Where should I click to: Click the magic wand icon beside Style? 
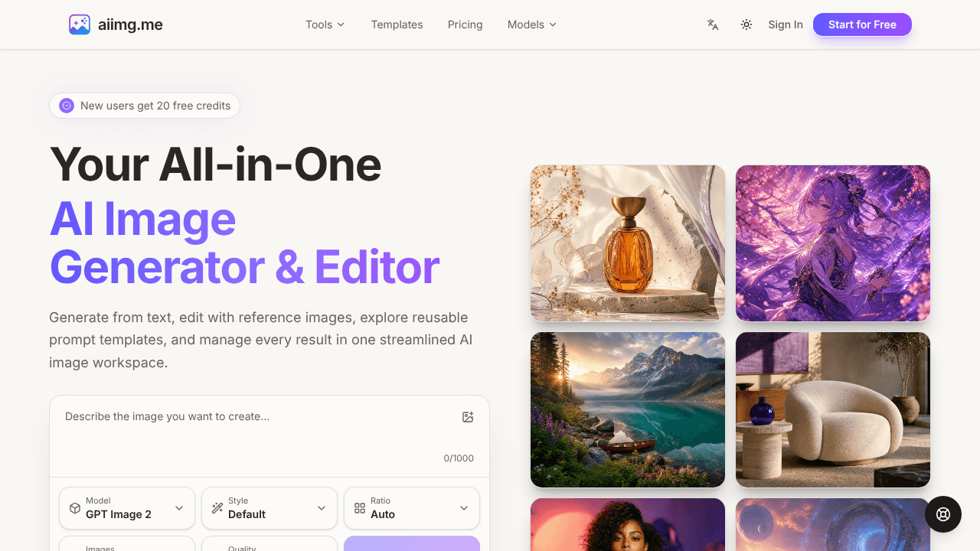(217, 508)
